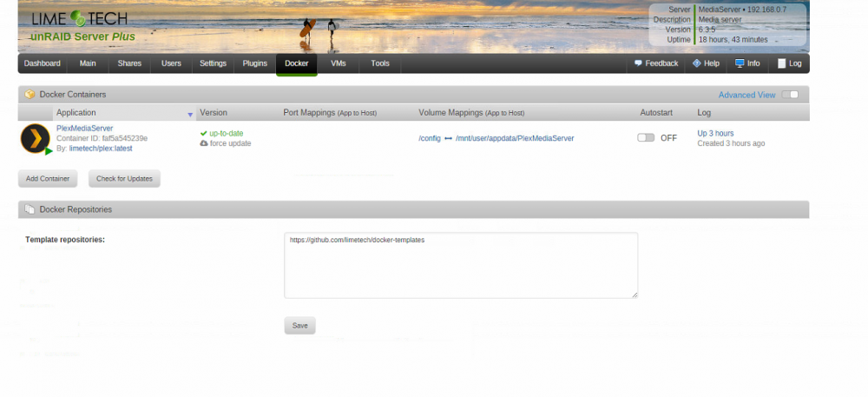The width and height of the screenshot is (868, 397).
Task: Sort by the Application column arrow
Action: coord(190,115)
